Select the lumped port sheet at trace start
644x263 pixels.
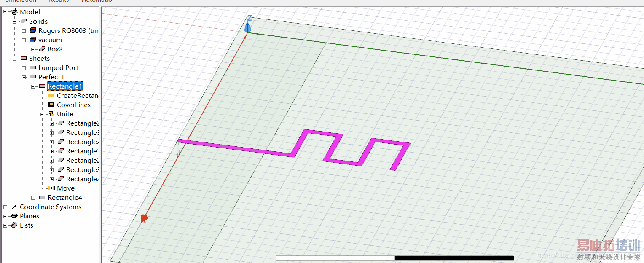(178, 149)
